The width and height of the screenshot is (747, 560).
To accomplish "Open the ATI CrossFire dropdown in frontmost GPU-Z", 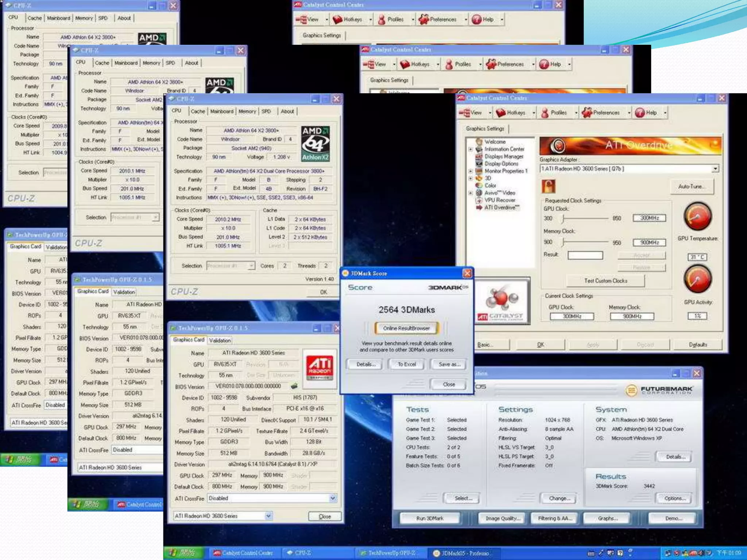I will (333, 498).
